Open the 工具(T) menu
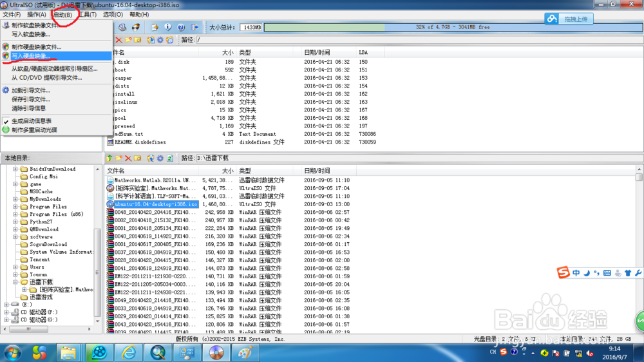The width and height of the screenshot is (644, 362). pos(88,14)
